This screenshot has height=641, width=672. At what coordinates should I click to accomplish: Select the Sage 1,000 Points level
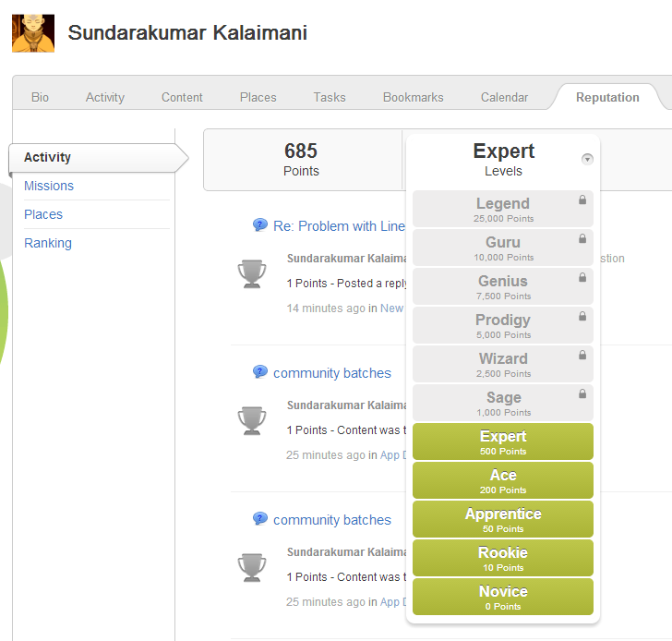coord(503,403)
